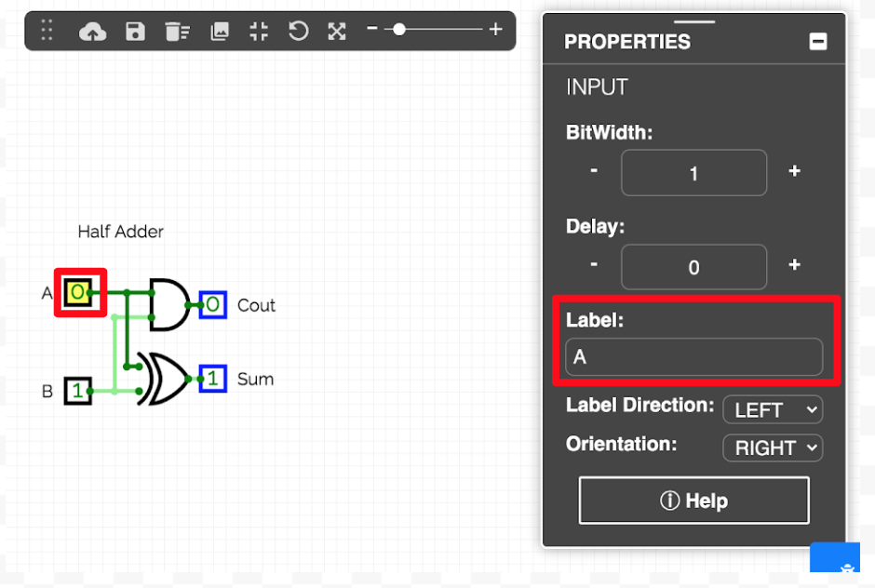Toggle input B in the circuit
The image size is (875, 588).
pyautogui.click(x=78, y=391)
